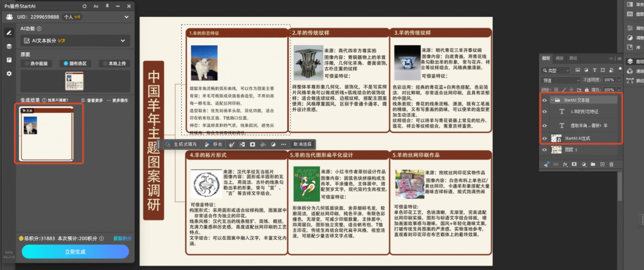Filter layers by smart objects icon

pos(611,70)
